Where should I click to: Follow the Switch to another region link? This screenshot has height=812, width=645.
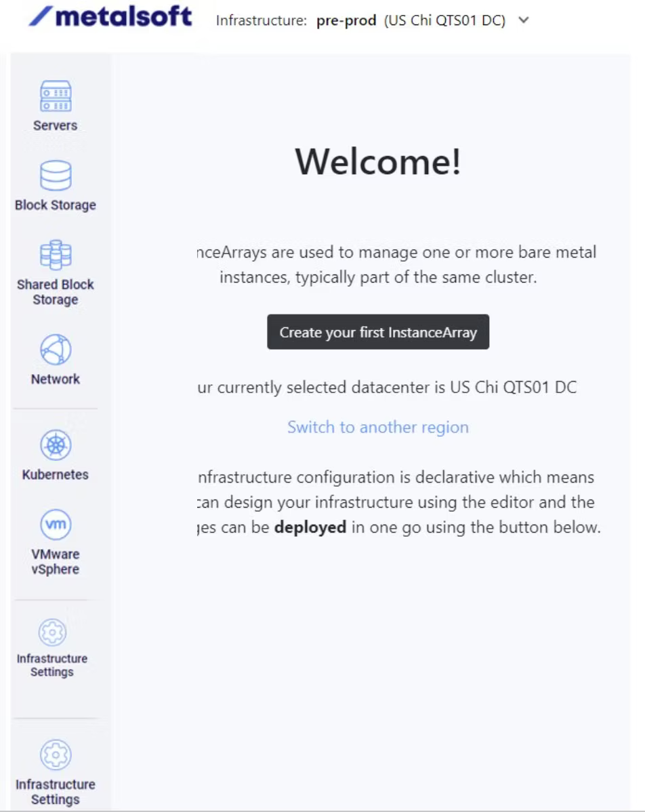[x=378, y=427]
